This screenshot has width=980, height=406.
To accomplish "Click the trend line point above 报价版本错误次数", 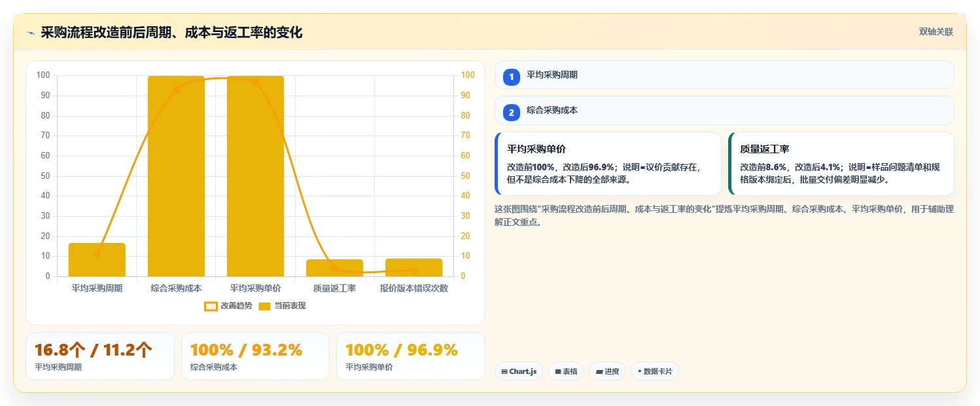I will (413, 270).
